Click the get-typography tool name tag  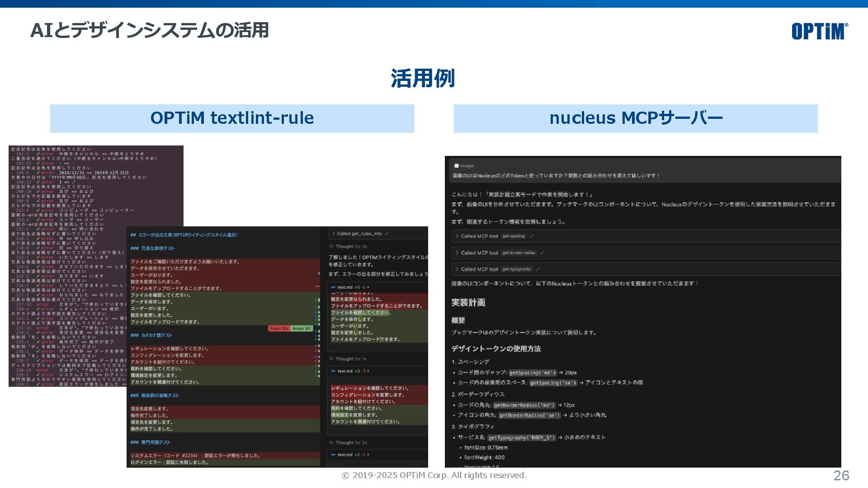point(516,269)
